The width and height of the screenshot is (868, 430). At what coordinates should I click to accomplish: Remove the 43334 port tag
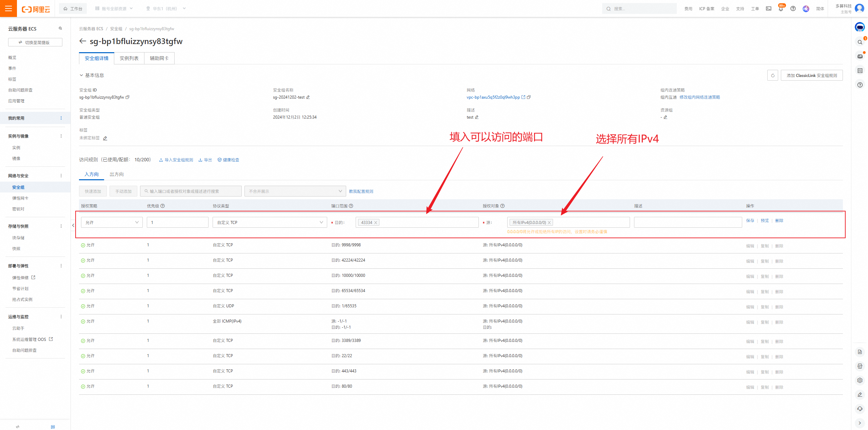coord(376,223)
